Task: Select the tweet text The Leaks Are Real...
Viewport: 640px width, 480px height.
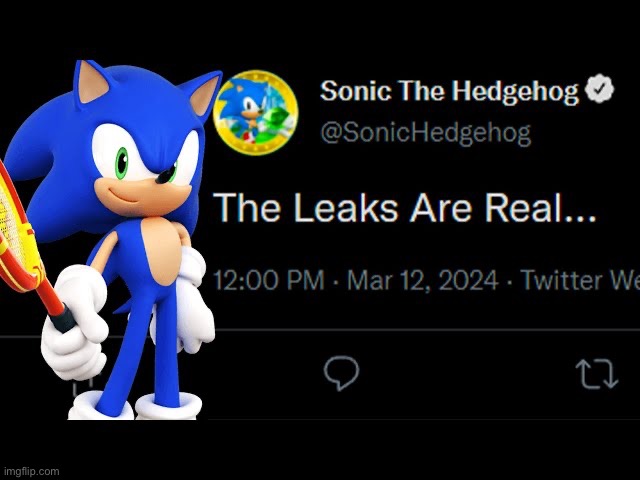Action: (404, 207)
